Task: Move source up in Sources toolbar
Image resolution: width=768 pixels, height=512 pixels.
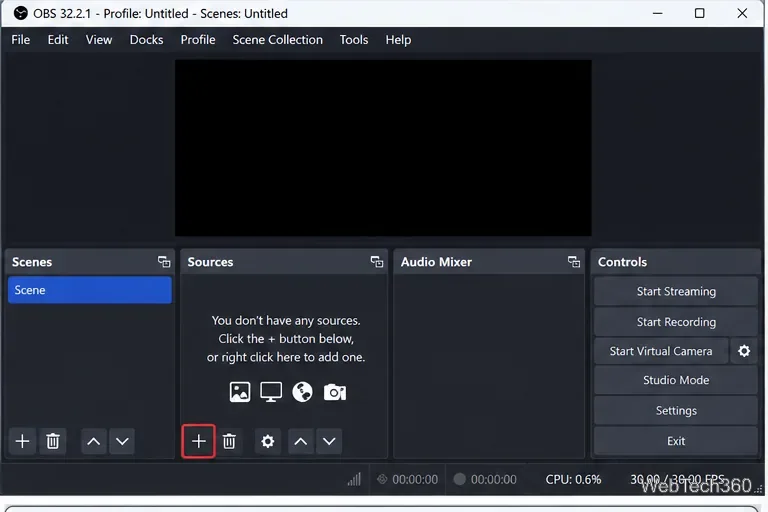Action: click(x=301, y=441)
